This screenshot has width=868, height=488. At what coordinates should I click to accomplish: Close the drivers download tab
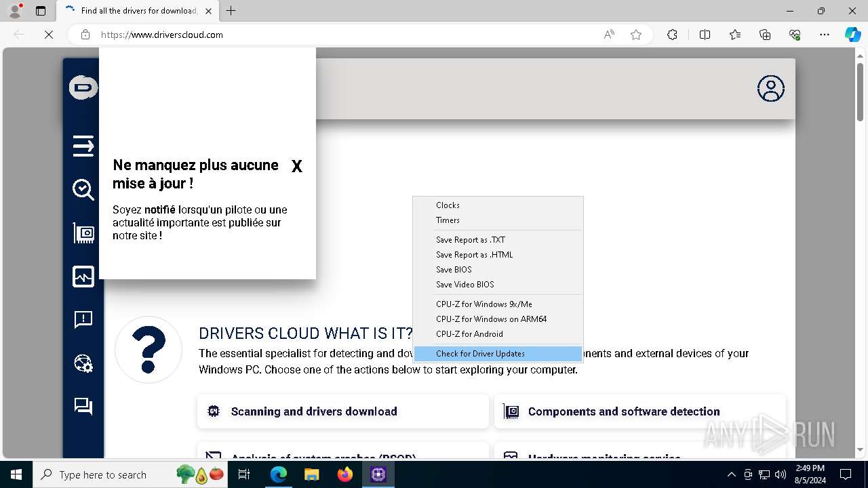point(208,11)
